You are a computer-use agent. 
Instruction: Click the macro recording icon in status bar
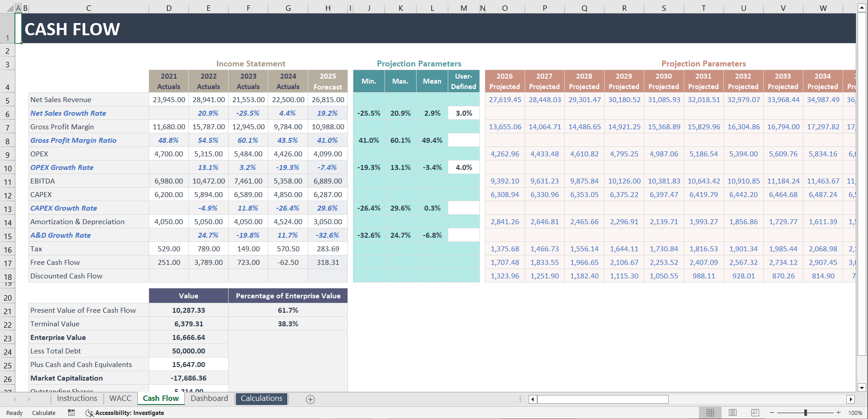coord(71,413)
